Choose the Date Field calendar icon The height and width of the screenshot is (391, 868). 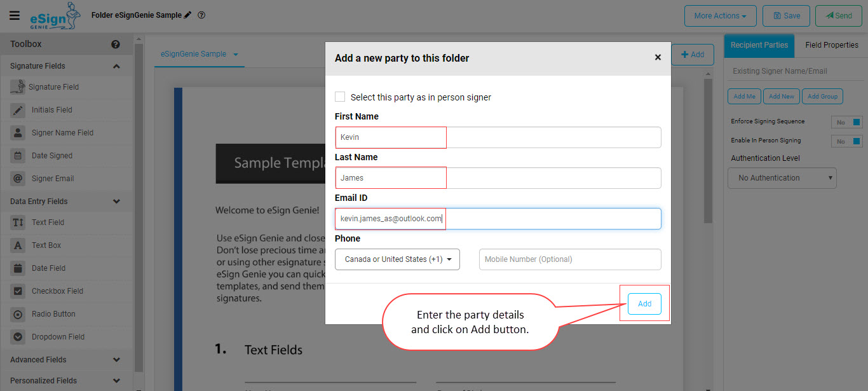(x=18, y=268)
